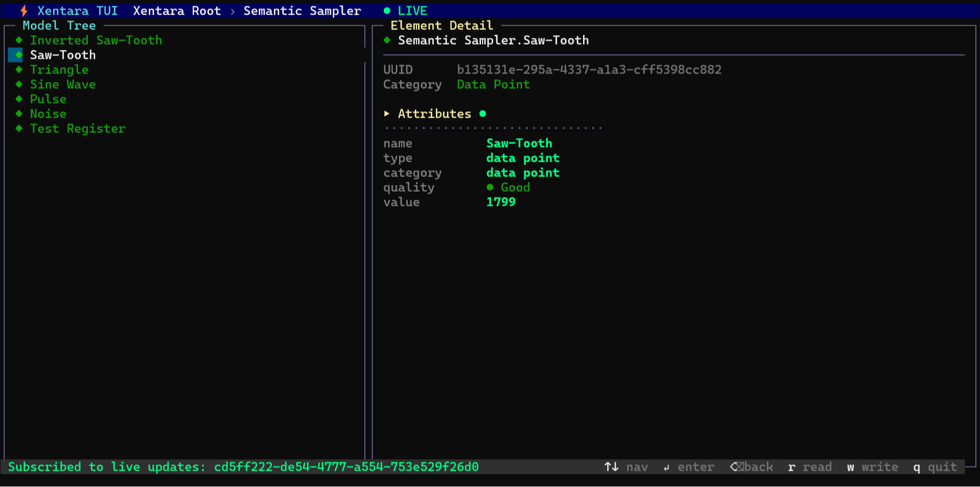The height and width of the screenshot is (487, 980).
Task: Click the up-down nav arrows icon
Action: [611, 467]
